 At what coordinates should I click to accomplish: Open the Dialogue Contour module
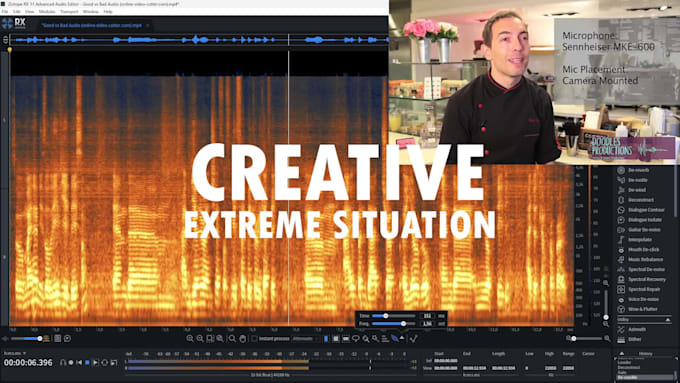pyautogui.click(x=640, y=210)
